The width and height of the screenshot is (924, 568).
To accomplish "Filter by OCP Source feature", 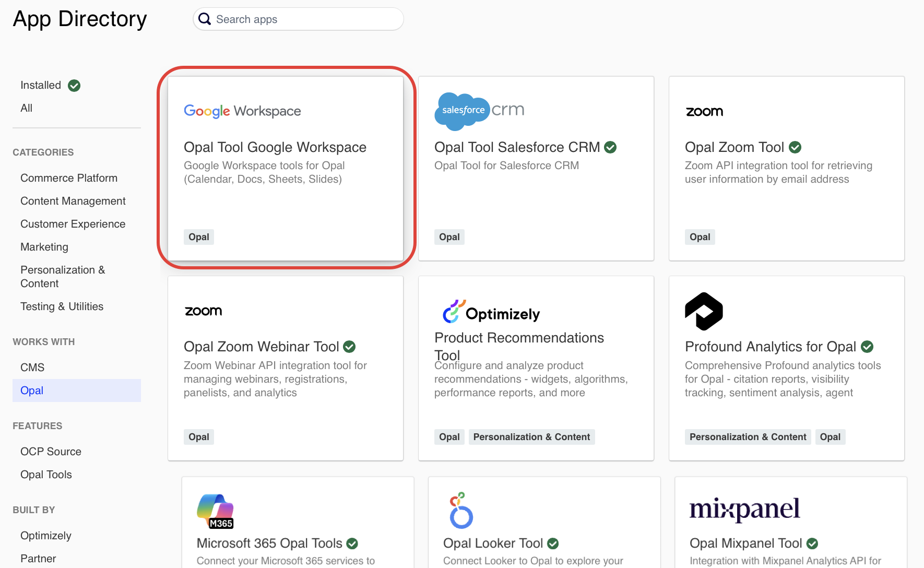I will pyautogui.click(x=51, y=452).
